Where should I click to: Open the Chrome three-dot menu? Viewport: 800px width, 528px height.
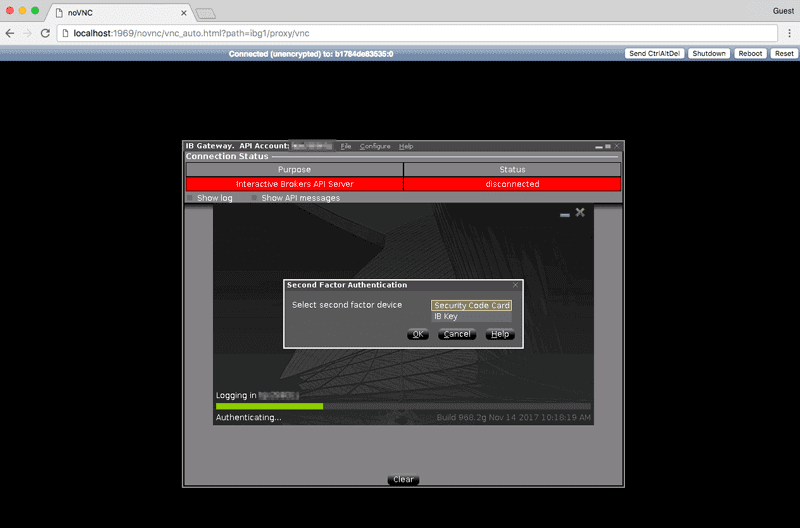(x=789, y=33)
